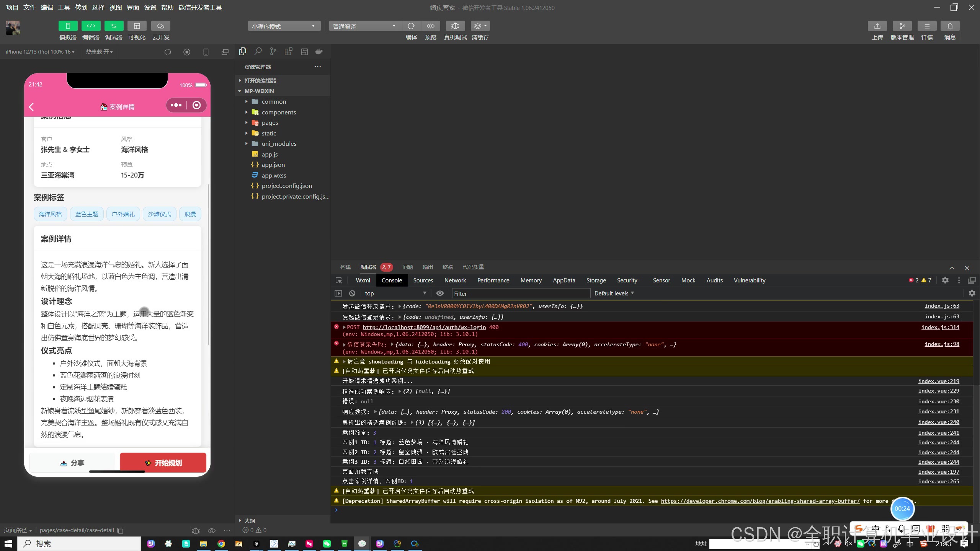The image size is (980, 551).
Task: Open the localhost wx-login URL link
Action: click(x=424, y=328)
